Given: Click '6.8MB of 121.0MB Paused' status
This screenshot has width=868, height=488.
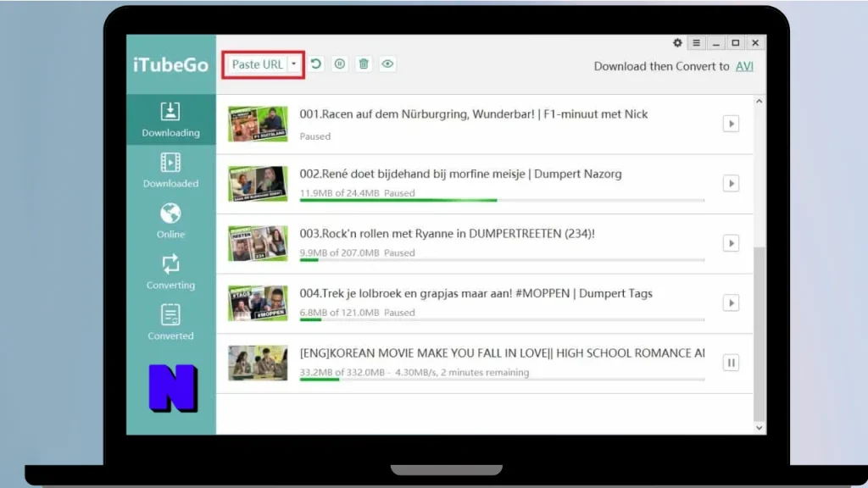Looking at the screenshot, I should 357,313.
